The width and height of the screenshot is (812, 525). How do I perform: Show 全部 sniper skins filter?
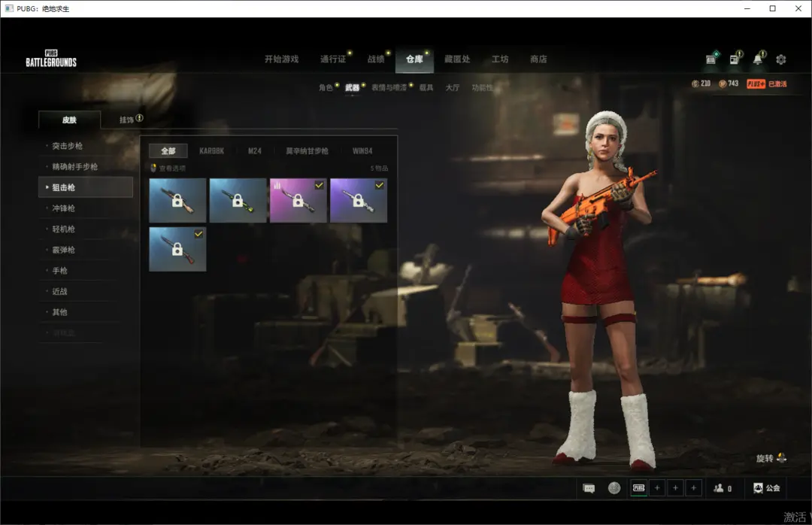(168, 151)
